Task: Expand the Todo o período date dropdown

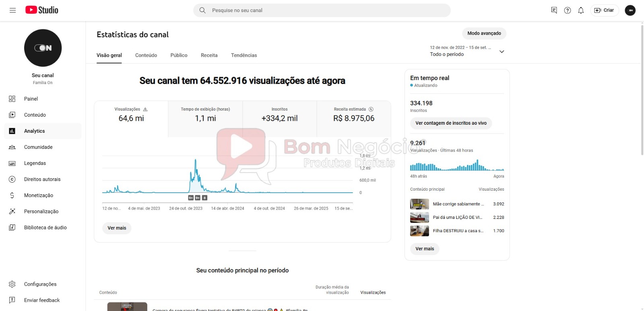Action: click(467, 51)
